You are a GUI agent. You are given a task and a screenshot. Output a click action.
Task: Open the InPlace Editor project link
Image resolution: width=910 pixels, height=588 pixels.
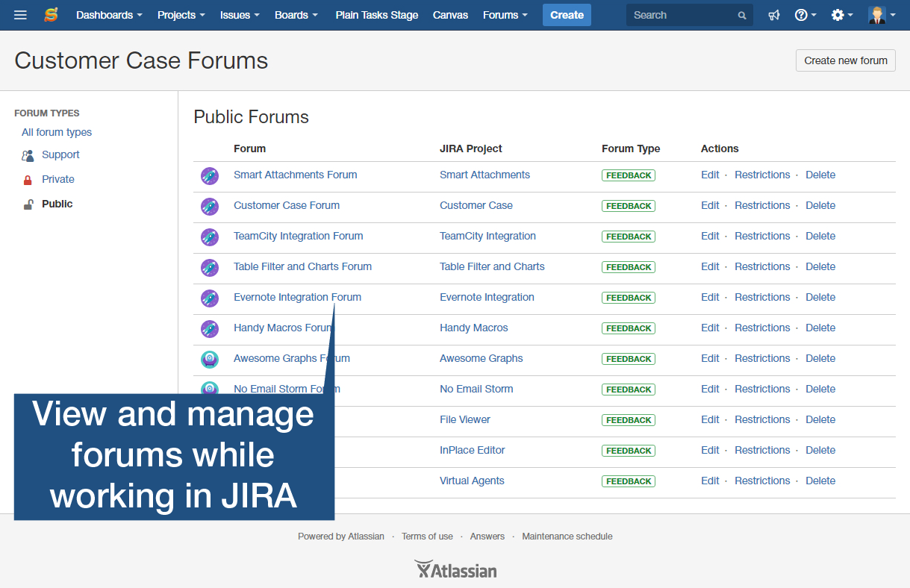[x=473, y=450]
